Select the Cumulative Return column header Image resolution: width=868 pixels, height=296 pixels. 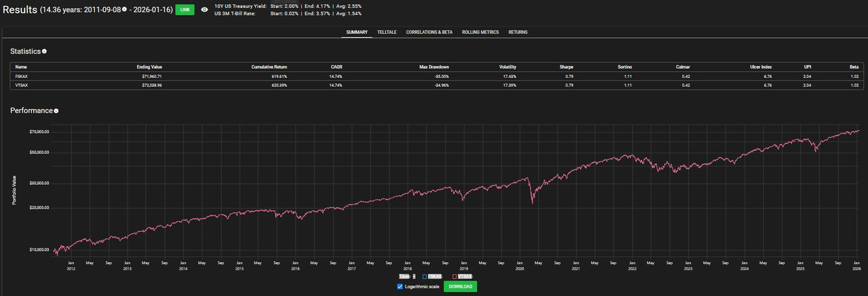click(x=269, y=67)
